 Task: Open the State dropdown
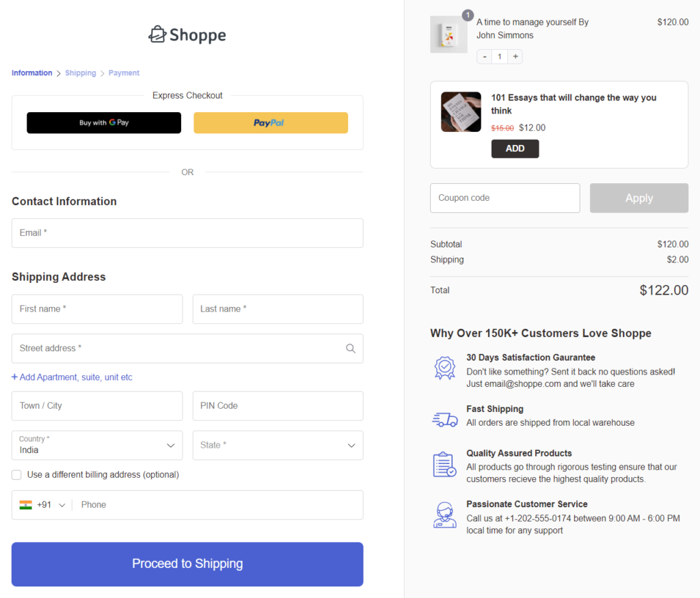click(x=278, y=445)
